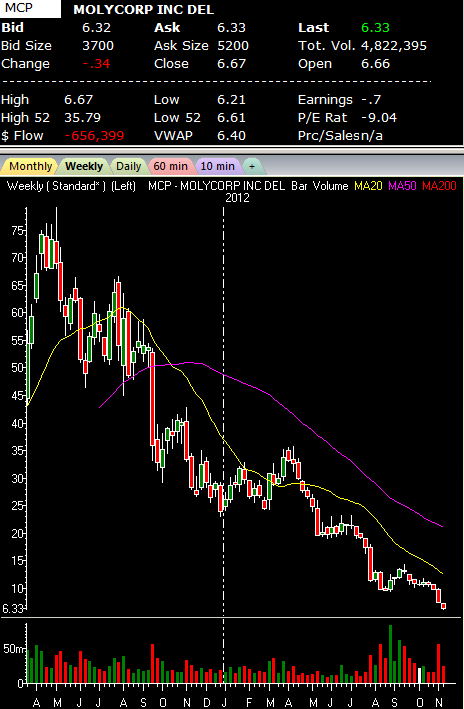Click the MCP ticker symbol field
The width and height of the screenshot is (464, 709).
pyautogui.click(x=30, y=9)
